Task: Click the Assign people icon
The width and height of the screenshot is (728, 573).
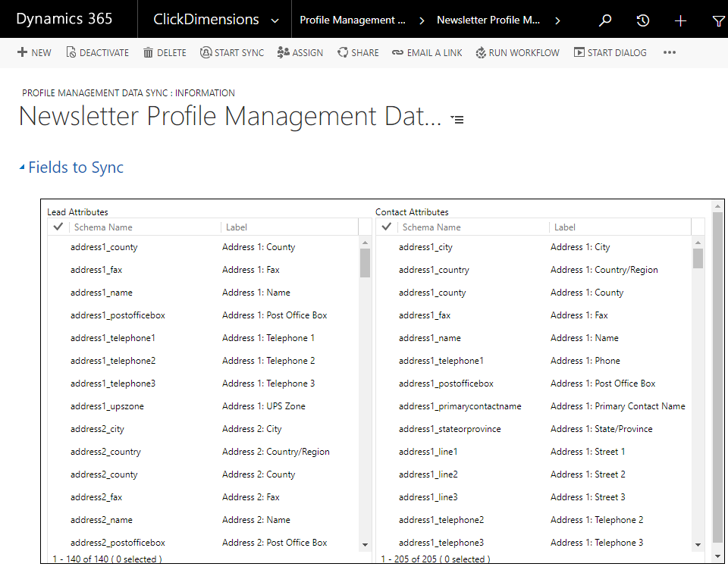Action: 283,52
